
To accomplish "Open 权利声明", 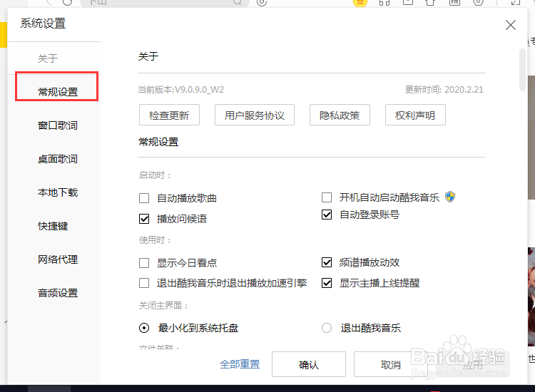I will point(415,115).
